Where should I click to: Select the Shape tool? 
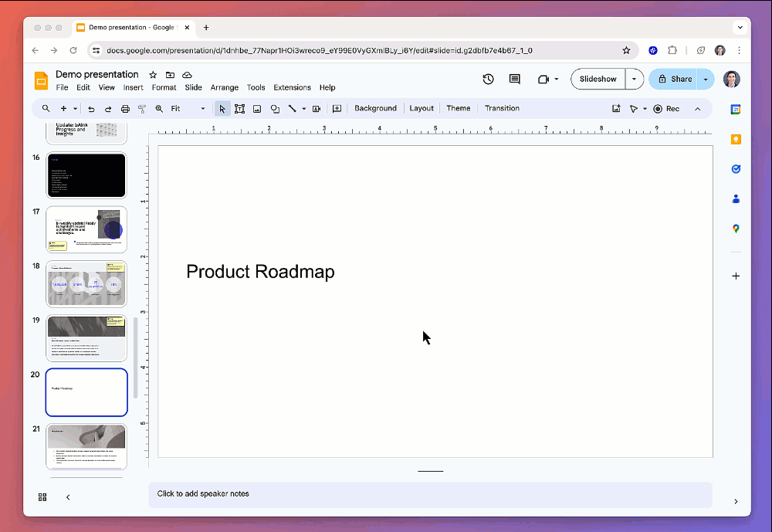(275, 108)
